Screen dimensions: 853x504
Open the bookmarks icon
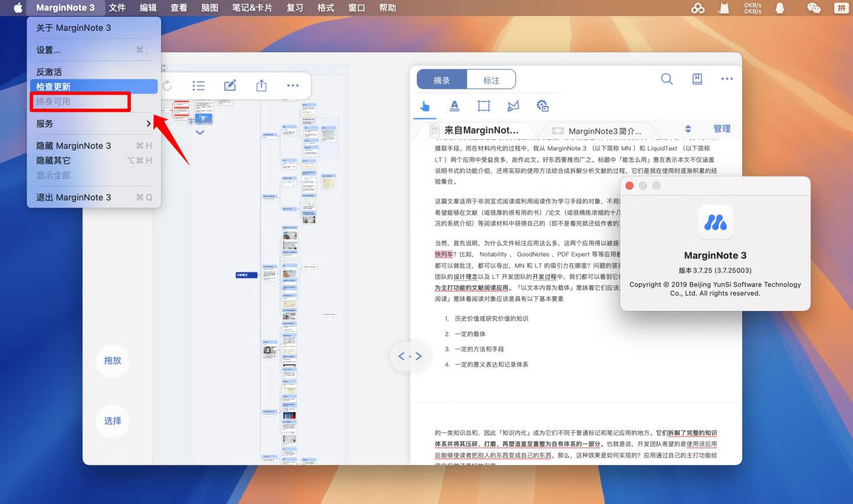coord(697,79)
